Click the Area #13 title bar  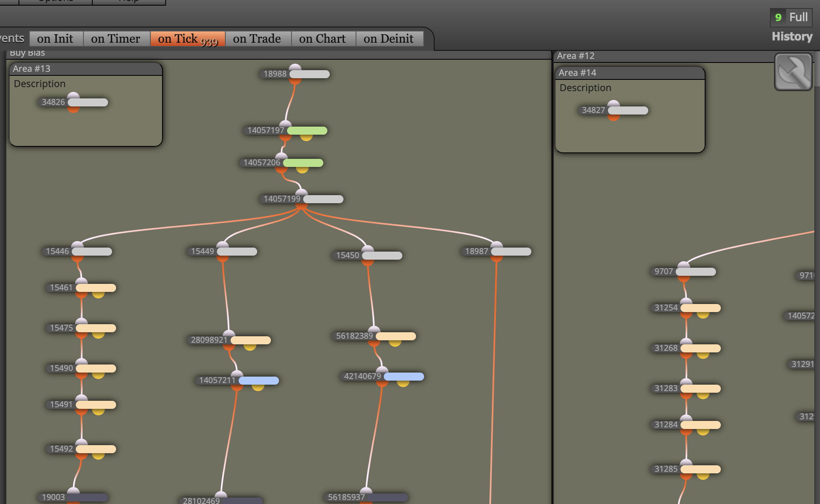tap(86, 69)
